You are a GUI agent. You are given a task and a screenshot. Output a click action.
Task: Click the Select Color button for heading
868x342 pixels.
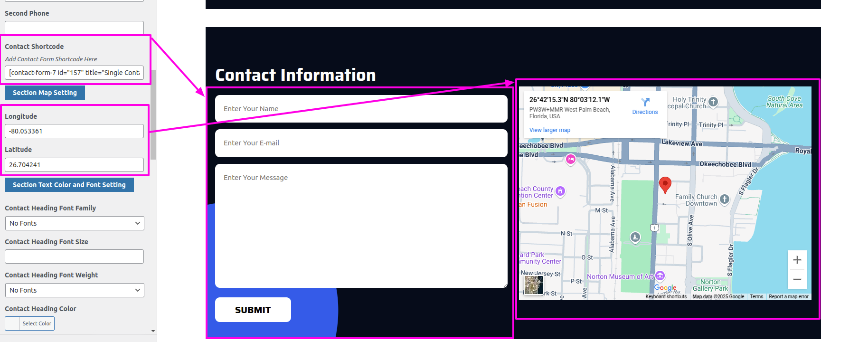(37, 323)
